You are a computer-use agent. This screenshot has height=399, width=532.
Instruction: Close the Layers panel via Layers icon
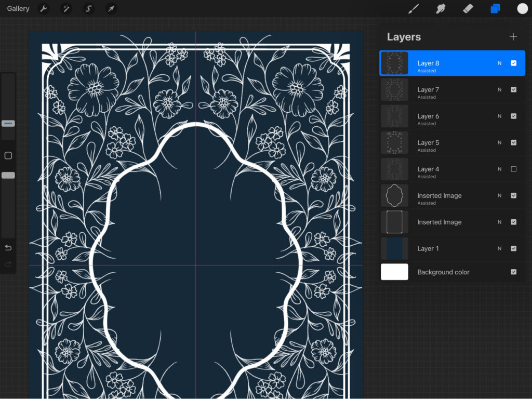coord(495,9)
